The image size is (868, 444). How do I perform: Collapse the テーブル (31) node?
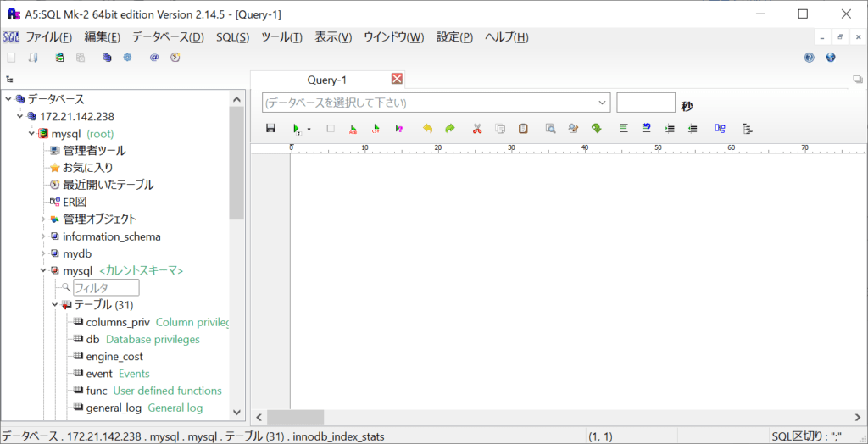(x=55, y=304)
